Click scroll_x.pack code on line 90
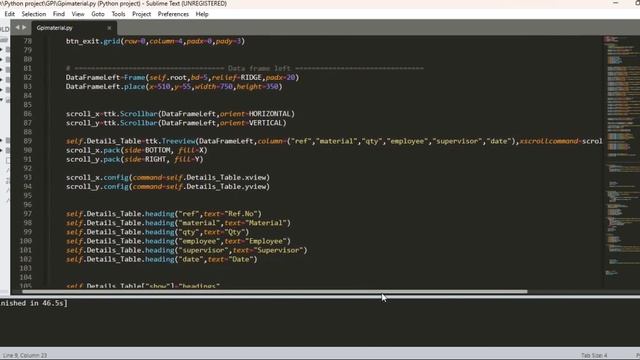 (136, 150)
